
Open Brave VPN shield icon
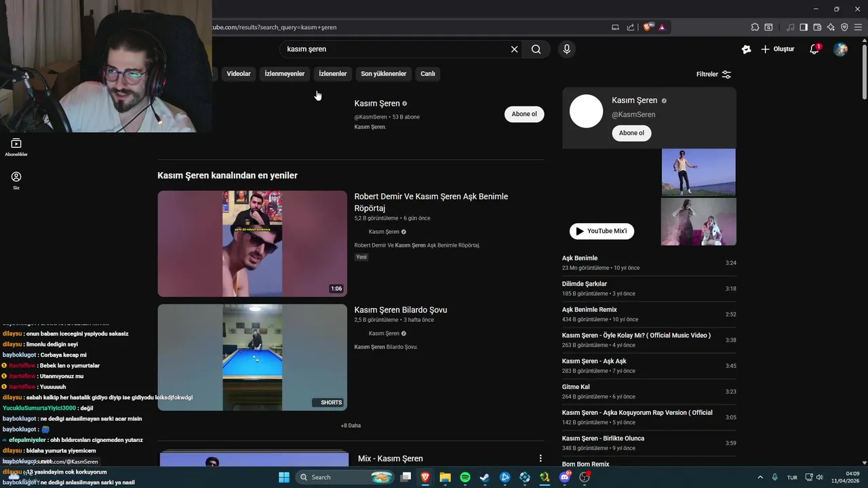tap(844, 27)
